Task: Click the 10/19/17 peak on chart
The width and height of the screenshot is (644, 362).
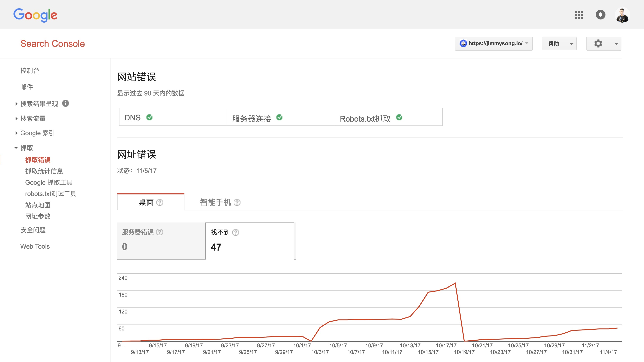Action: click(455, 283)
